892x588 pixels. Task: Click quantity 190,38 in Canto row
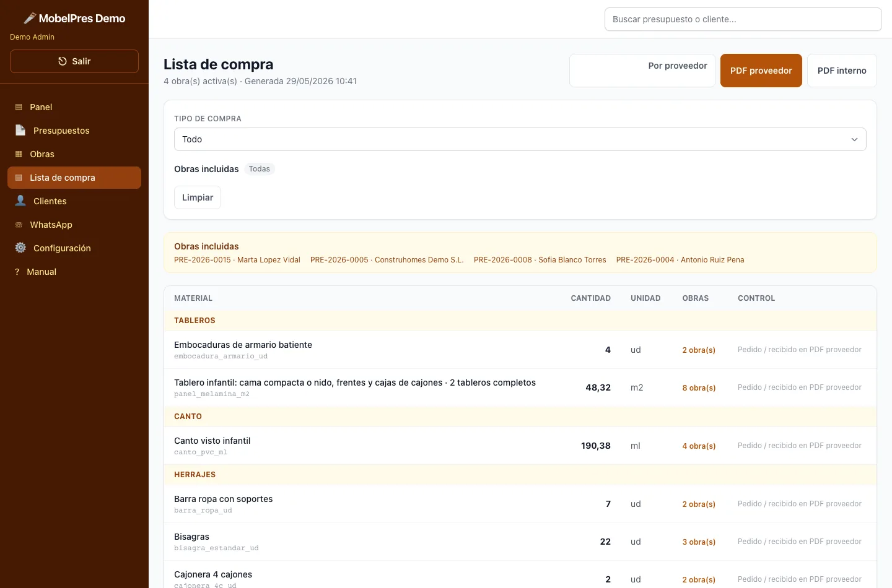(596, 446)
